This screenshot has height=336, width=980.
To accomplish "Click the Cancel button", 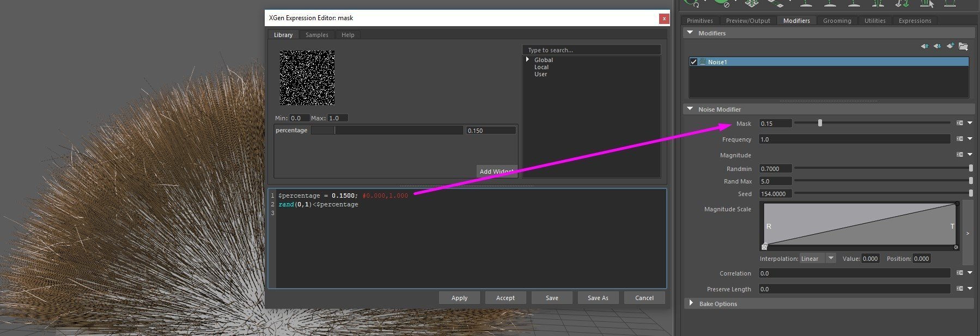I will coord(644,298).
